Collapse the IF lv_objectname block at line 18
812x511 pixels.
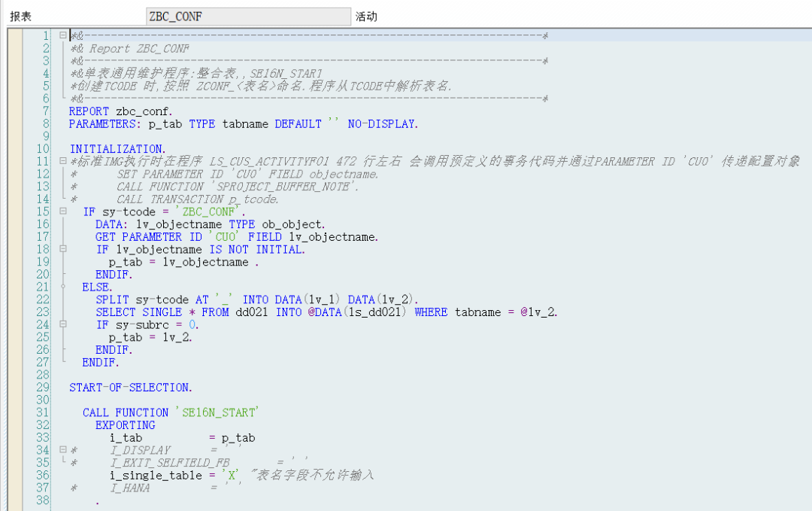click(x=62, y=249)
